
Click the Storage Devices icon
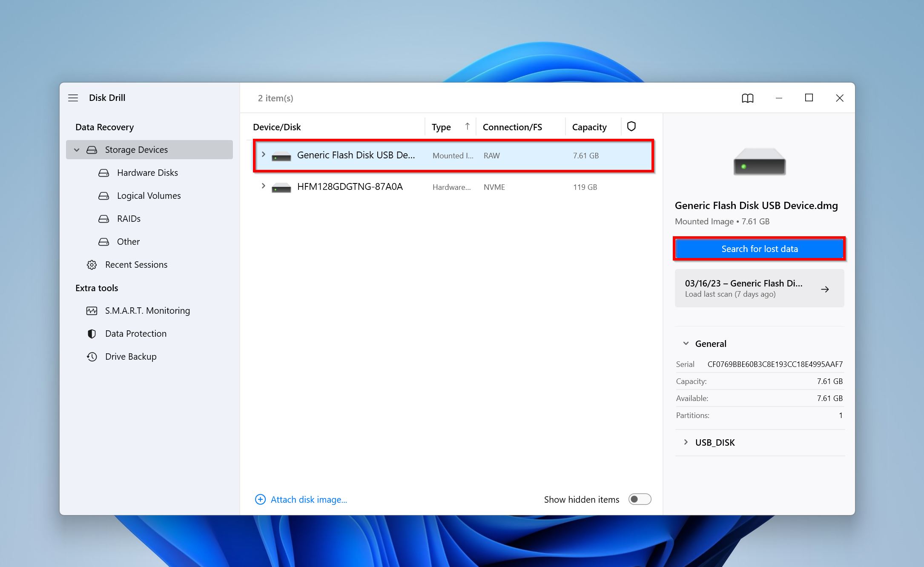[x=92, y=149]
